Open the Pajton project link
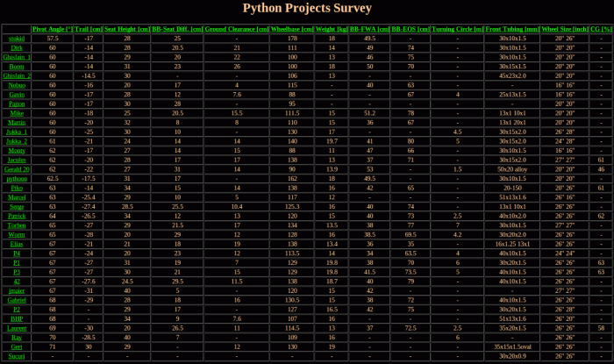Viewport: 614px width, 364px height. coord(17,104)
